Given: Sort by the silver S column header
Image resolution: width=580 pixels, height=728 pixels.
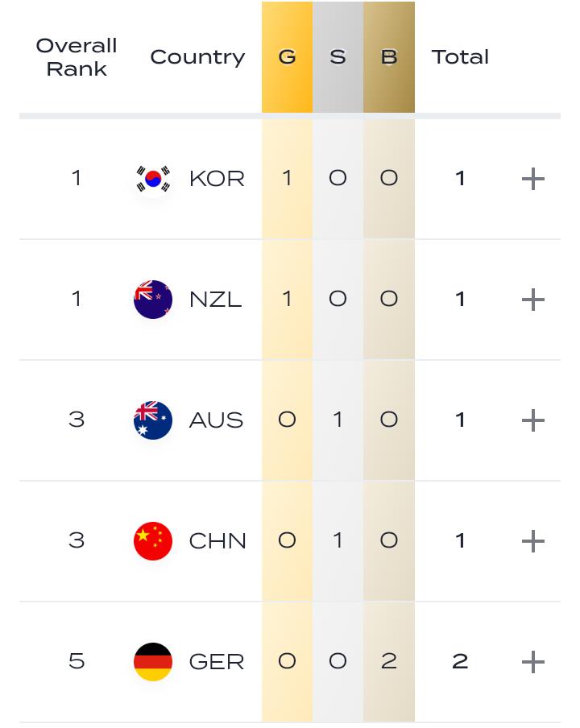Looking at the screenshot, I should coord(338,57).
